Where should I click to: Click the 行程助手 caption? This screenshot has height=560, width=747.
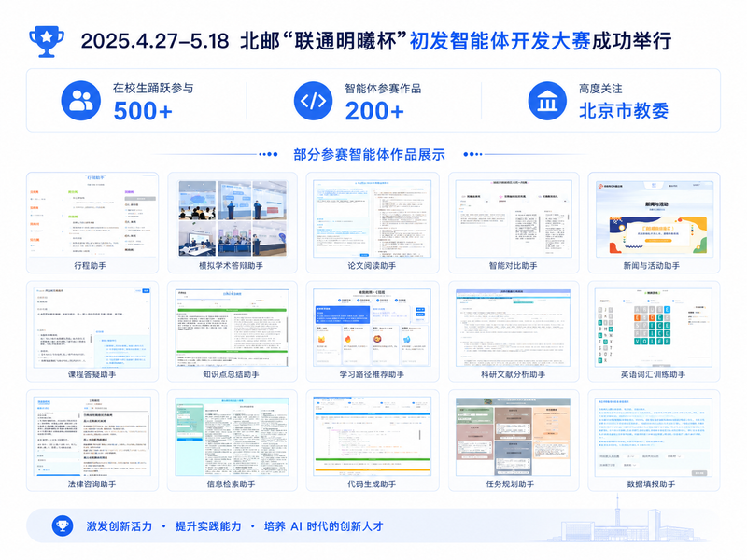click(x=90, y=266)
